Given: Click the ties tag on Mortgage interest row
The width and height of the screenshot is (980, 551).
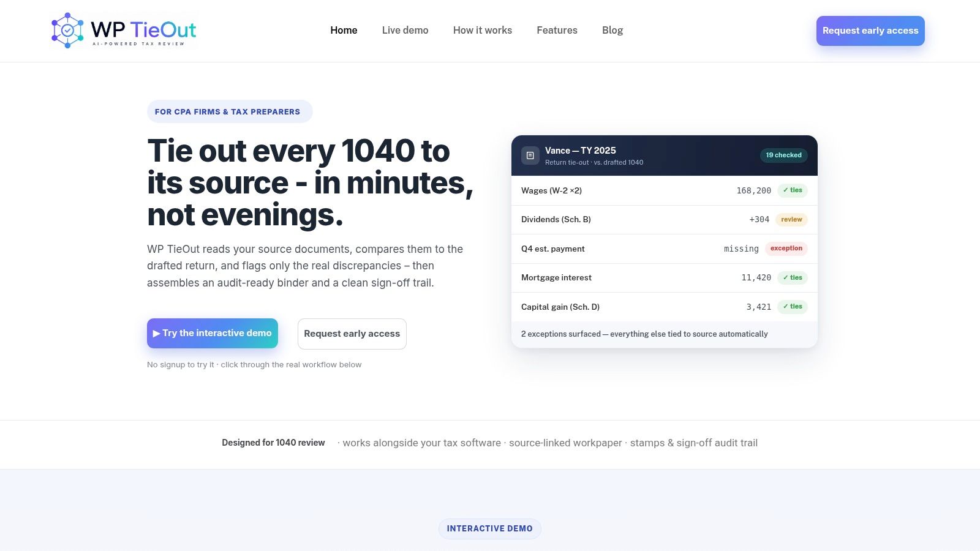Looking at the screenshot, I should point(793,277).
